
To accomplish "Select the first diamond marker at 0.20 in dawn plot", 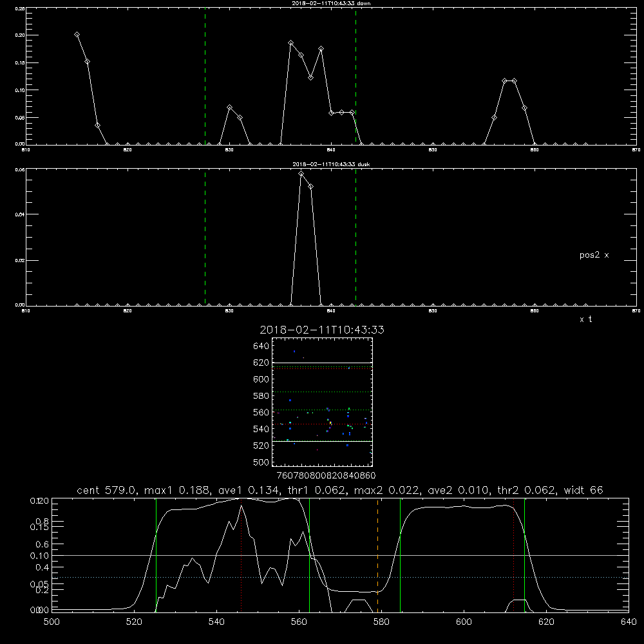I will click(x=77, y=35).
